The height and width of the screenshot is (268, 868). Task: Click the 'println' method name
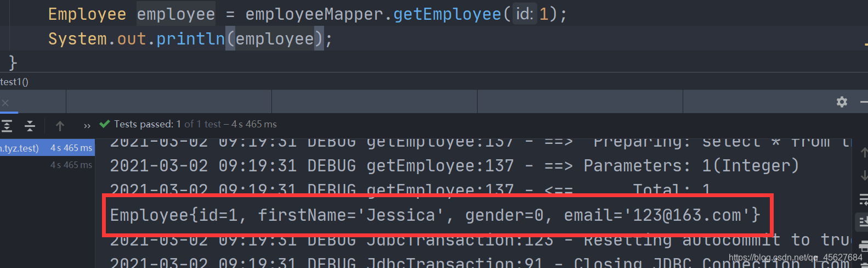(190, 39)
